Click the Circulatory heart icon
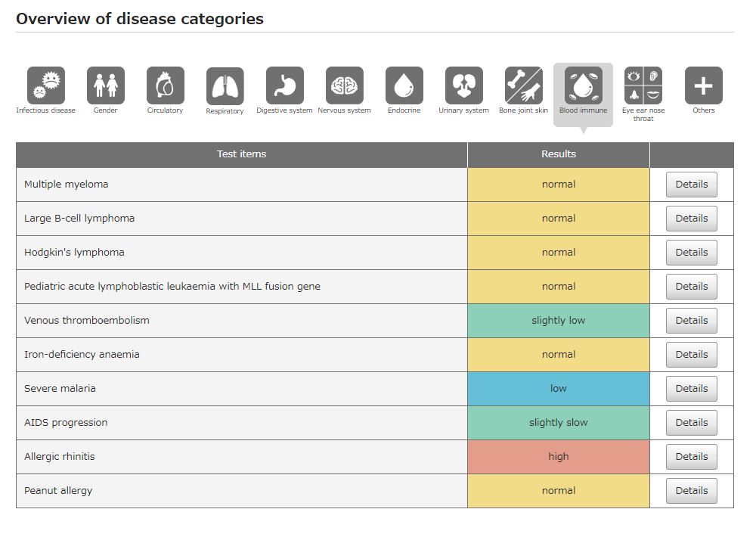Viewport: 756px width, 534px height. pyautogui.click(x=165, y=85)
